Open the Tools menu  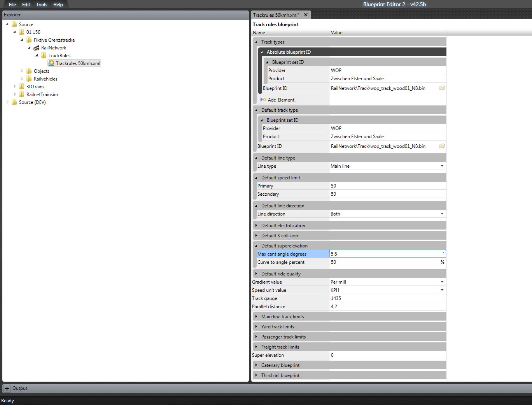tap(41, 5)
